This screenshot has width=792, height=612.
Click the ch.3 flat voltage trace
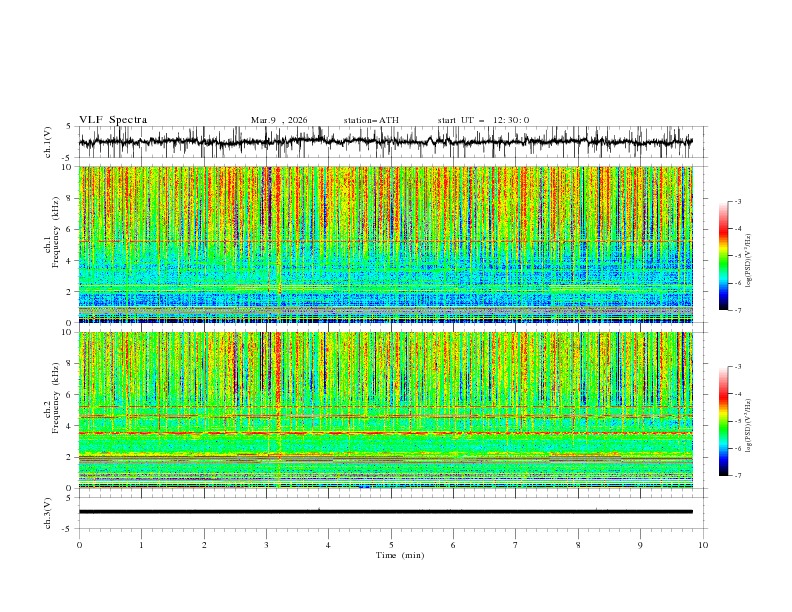click(386, 512)
